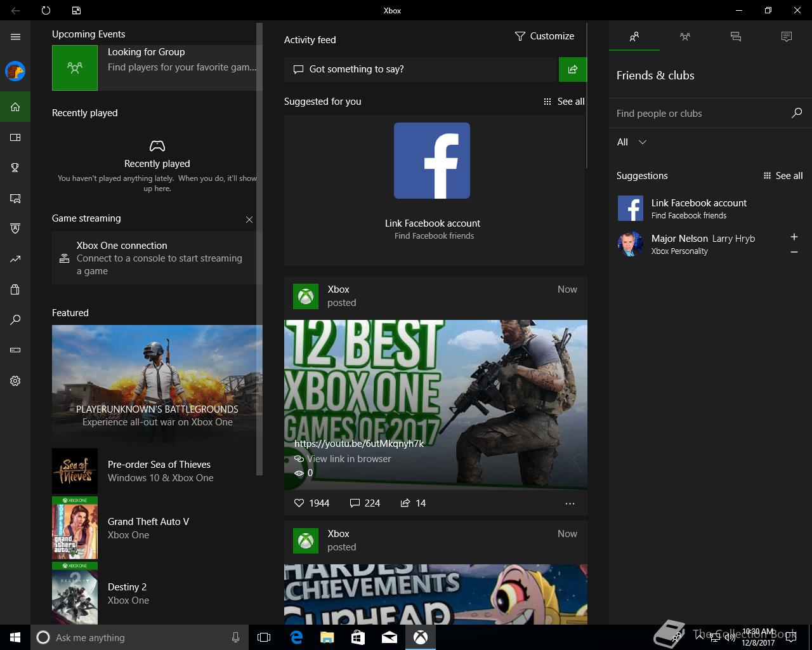The width and height of the screenshot is (812, 650).
Task: Open File Explorer from taskbar
Action: point(327,637)
